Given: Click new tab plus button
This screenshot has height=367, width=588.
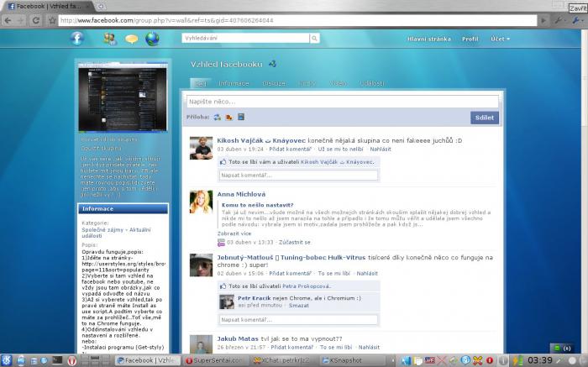Looking at the screenshot, I should point(101,7).
